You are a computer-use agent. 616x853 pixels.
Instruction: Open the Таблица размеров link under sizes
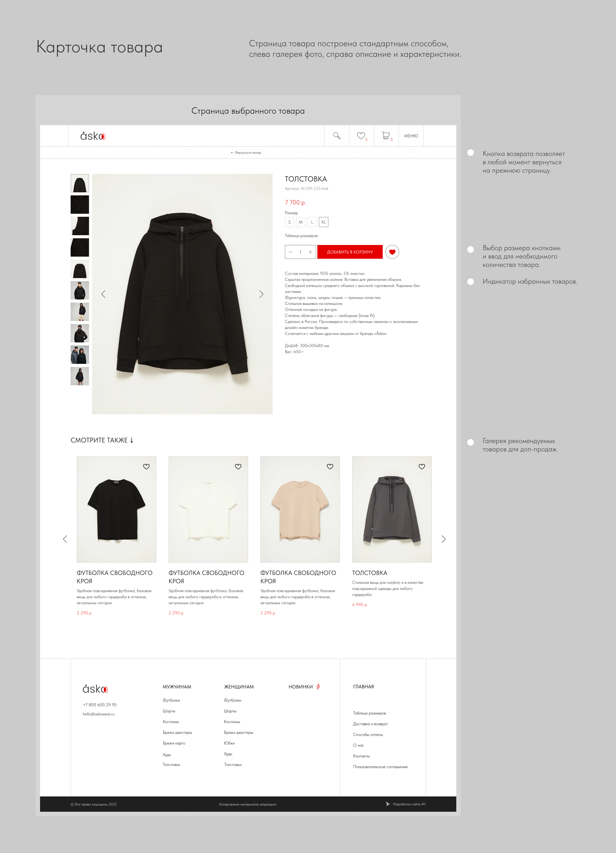tap(301, 236)
